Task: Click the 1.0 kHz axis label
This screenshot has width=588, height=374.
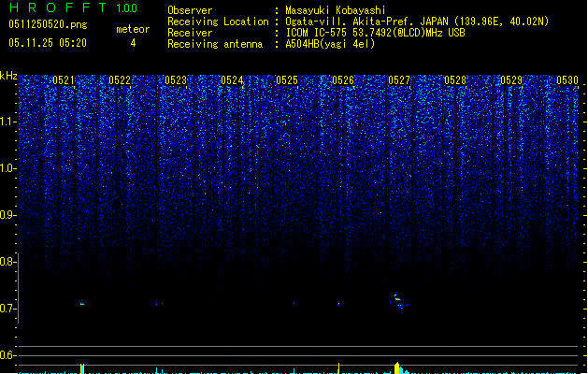Action: [x=8, y=168]
